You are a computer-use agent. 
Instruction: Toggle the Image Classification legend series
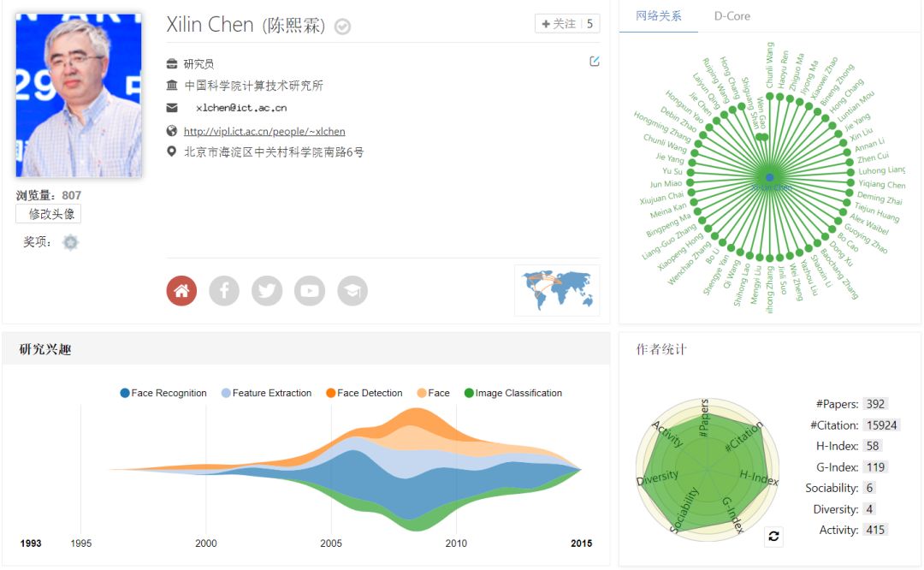[x=512, y=394]
